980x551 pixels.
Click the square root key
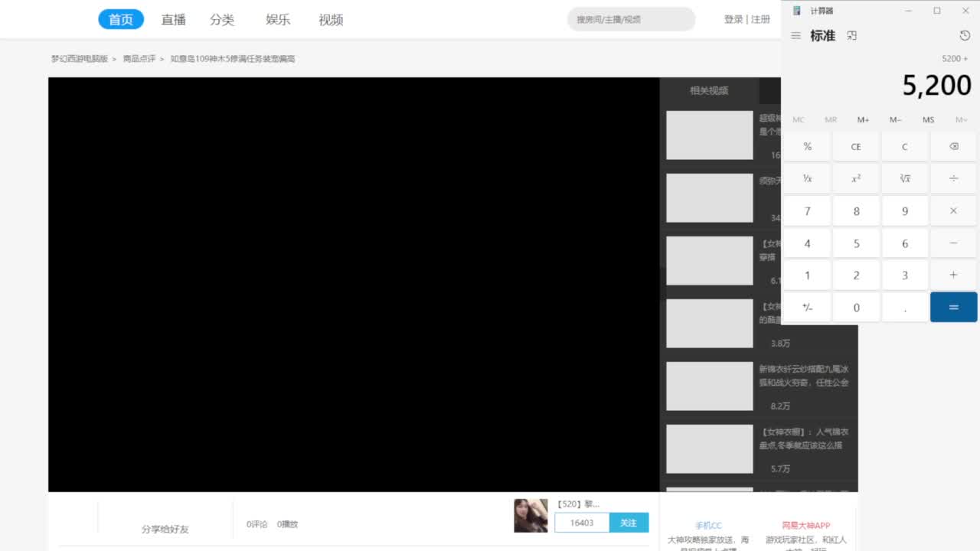pos(905,178)
